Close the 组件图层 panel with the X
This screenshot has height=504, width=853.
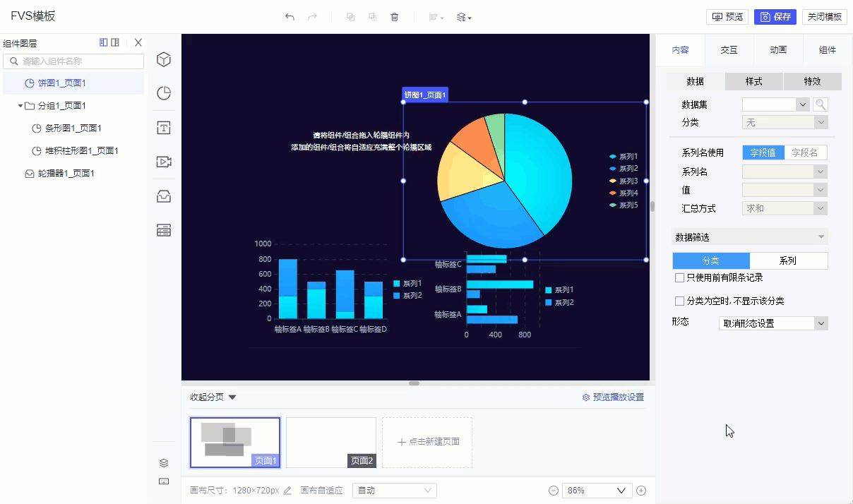(138, 43)
